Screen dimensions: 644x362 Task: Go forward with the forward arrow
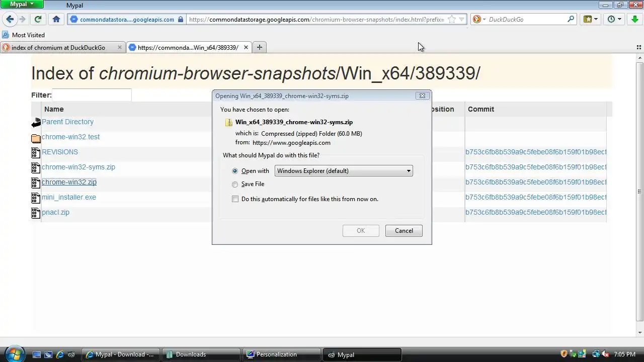22,19
